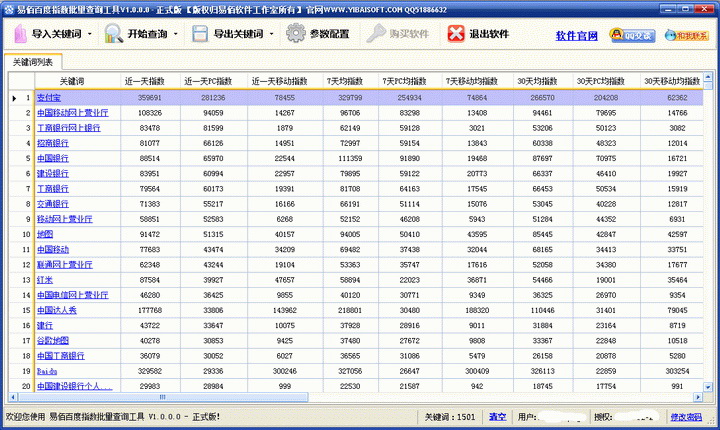This screenshot has height=430, width=720.
Task: Open the 工商银行网上银行 keyword link
Action: (x=68, y=128)
